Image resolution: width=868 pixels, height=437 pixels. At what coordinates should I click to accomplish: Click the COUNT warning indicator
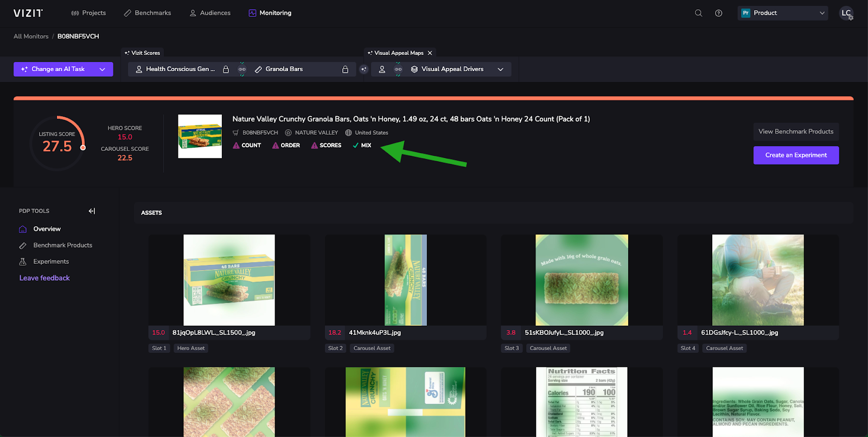click(x=247, y=145)
